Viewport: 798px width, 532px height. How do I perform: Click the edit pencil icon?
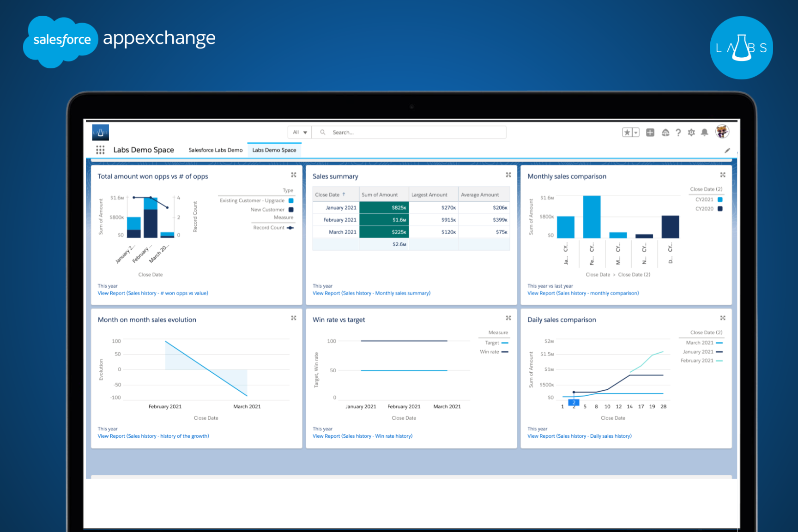(x=728, y=150)
